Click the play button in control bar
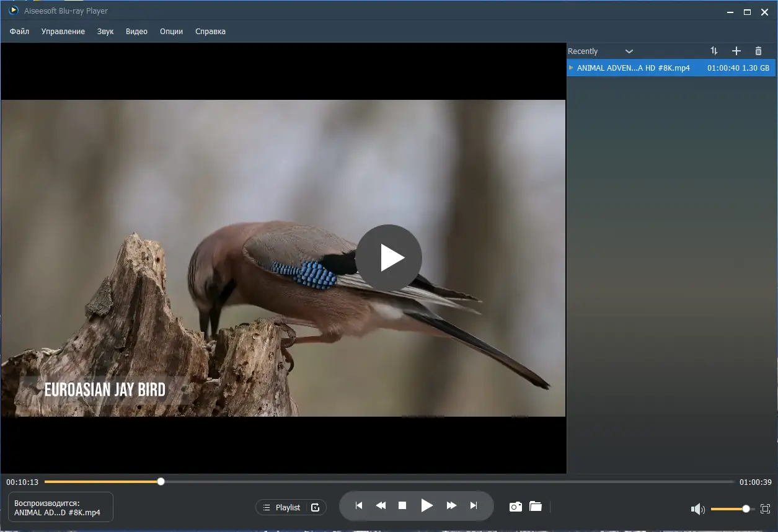 pos(427,505)
